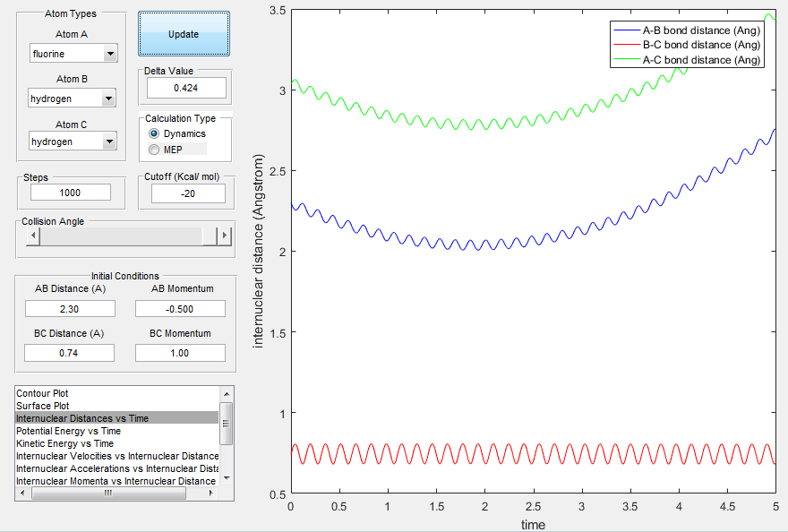
Task: Choose Potential Energy vs Time
Action: (x=67, y=431)
